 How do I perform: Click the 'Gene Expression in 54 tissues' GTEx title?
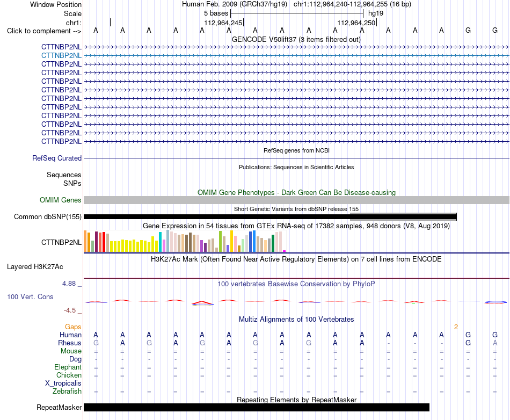click(x=296, y=226)
